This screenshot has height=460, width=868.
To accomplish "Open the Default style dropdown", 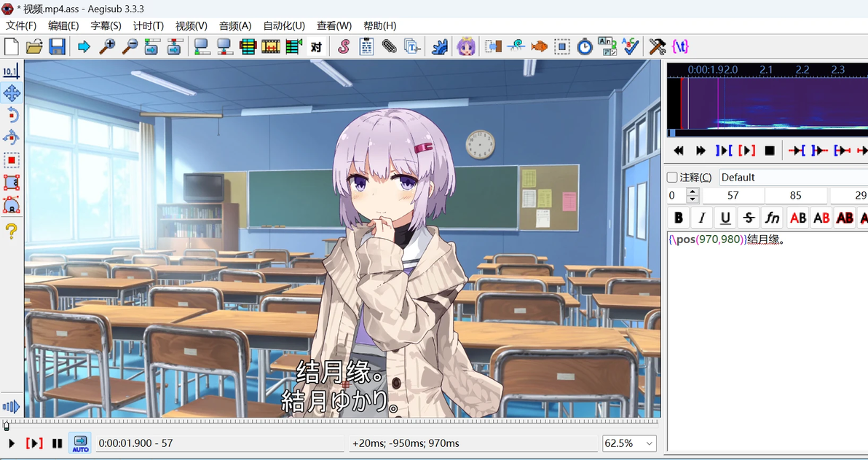I will click(x=793, y=178).
